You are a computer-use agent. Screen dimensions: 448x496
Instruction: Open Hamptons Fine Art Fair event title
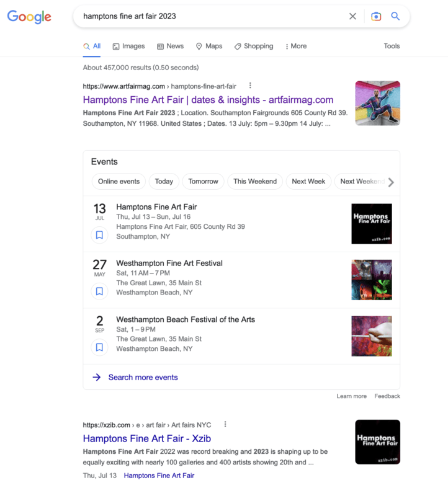(x=156, y=207)
